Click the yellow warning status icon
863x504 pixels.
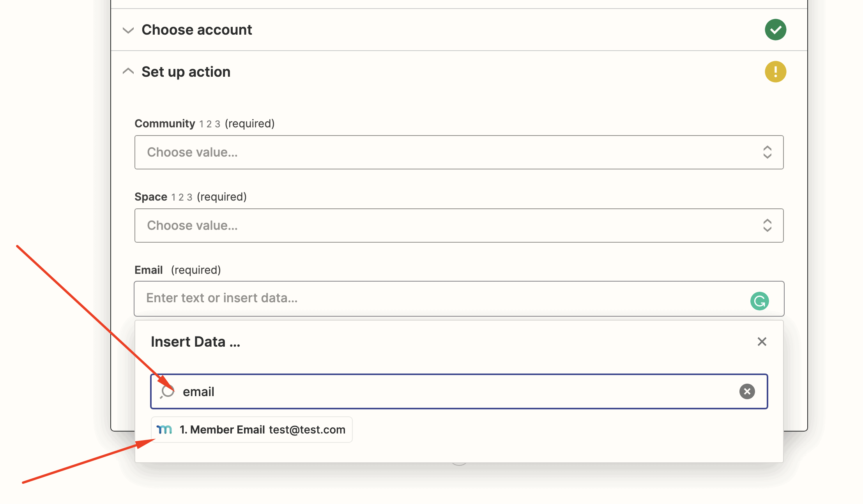[775, 72]
